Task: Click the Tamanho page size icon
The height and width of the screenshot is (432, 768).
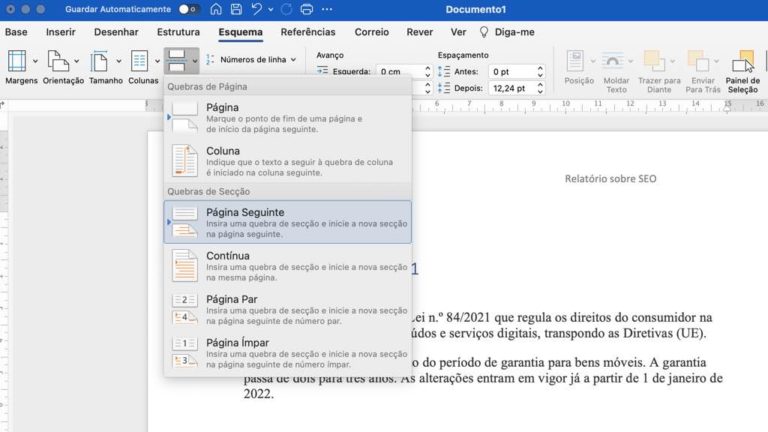Action: 100,62
